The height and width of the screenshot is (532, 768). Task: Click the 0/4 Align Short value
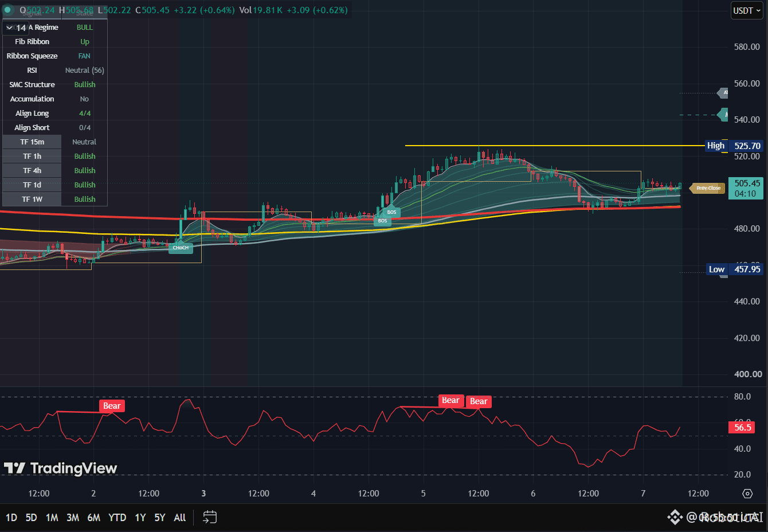(85, 128)
